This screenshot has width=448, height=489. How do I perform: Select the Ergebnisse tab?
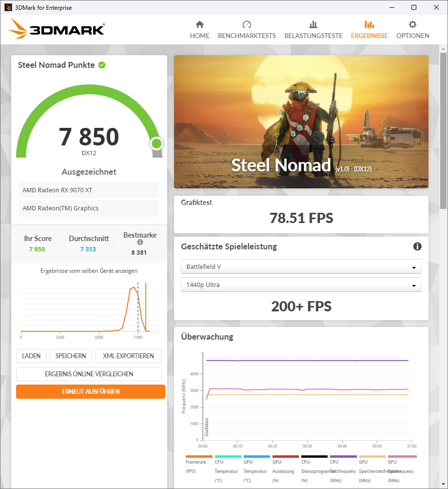pos(369,30)
